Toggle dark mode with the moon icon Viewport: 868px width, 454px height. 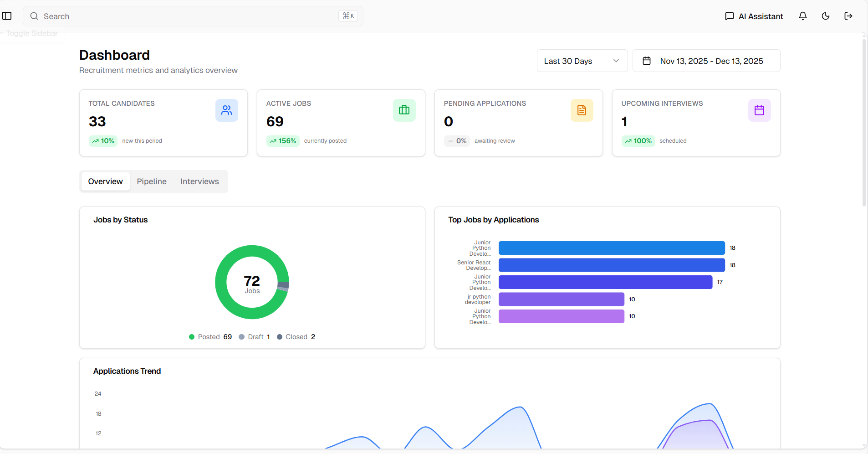tap(825, 16)
